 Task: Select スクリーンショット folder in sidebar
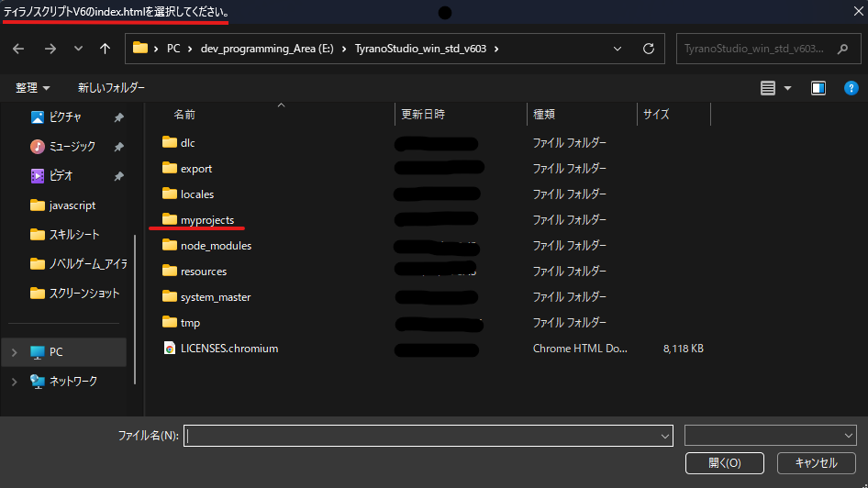84,294
